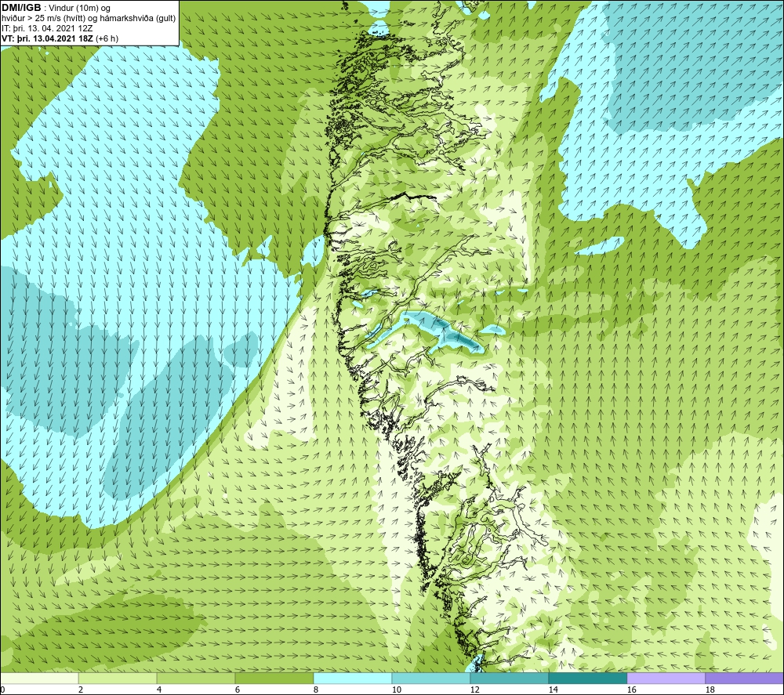The height and width of the screenshot is (695, 784).
Task: Click the scale label '12'
Action: pyautogui.click(x=474, y=690)
